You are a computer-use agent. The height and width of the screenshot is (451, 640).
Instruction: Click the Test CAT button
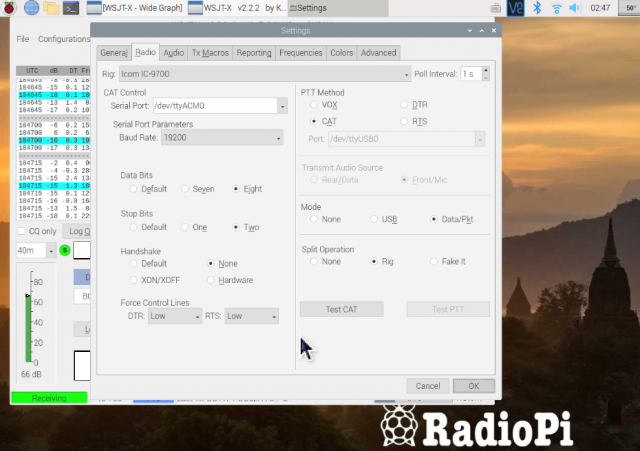342,309
